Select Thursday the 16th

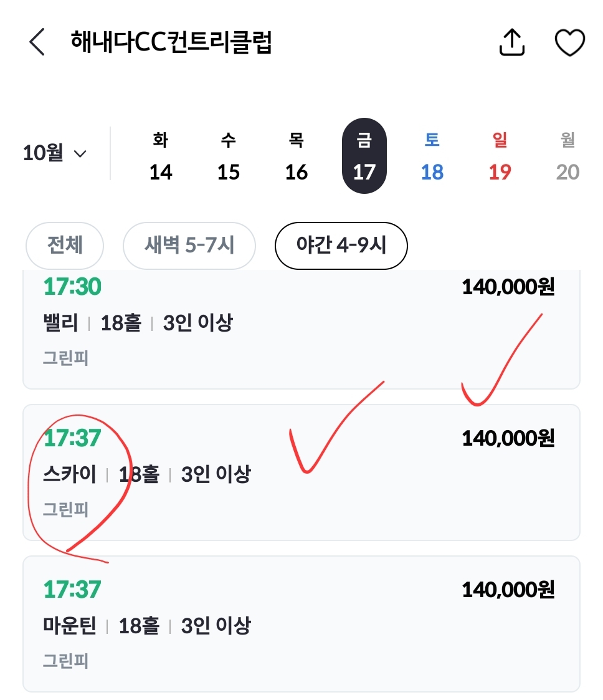point(297,156)
